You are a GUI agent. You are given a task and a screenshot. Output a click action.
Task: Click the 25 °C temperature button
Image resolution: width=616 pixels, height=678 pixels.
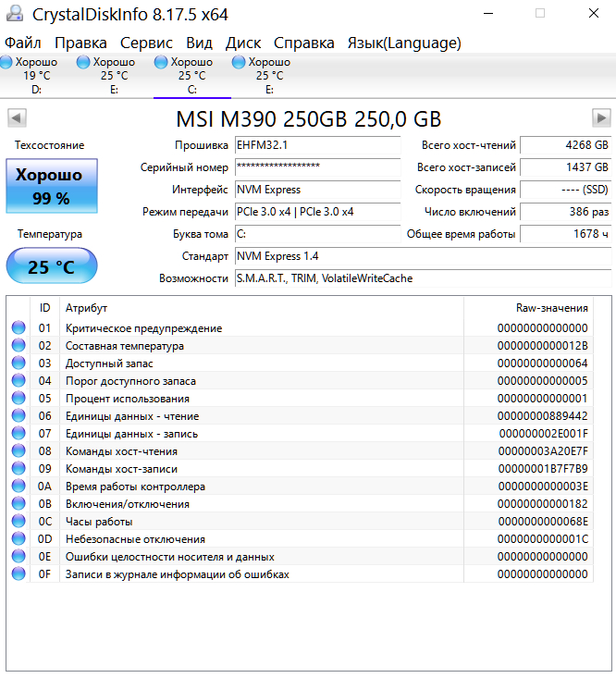point(52,265)
